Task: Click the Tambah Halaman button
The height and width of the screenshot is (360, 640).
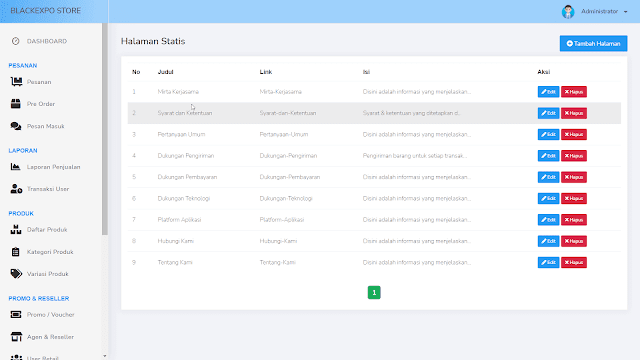Action: [x=593, y=43]
